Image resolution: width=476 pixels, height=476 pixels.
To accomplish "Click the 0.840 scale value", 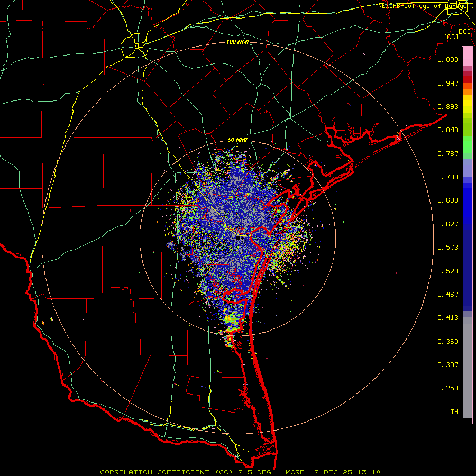I will 448,130.
